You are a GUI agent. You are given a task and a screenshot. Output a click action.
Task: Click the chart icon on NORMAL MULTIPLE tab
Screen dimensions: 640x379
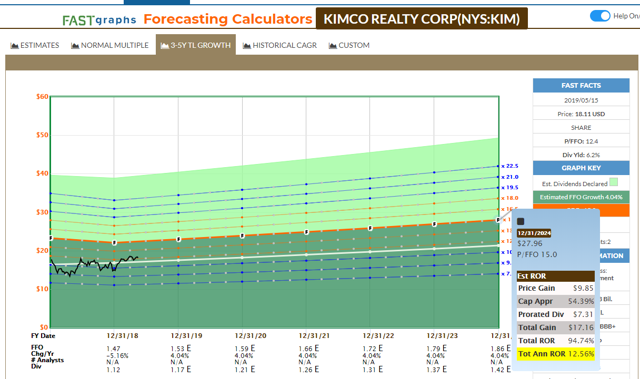(75, 46)
